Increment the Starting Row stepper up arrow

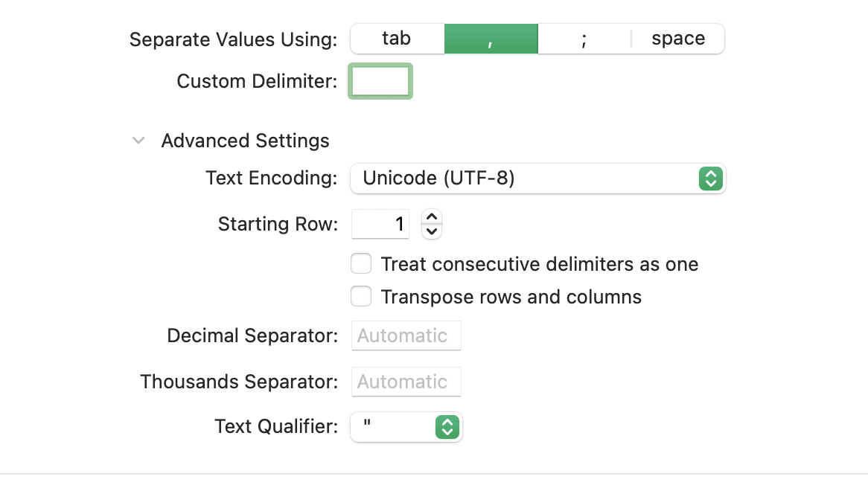coord(432,217)
